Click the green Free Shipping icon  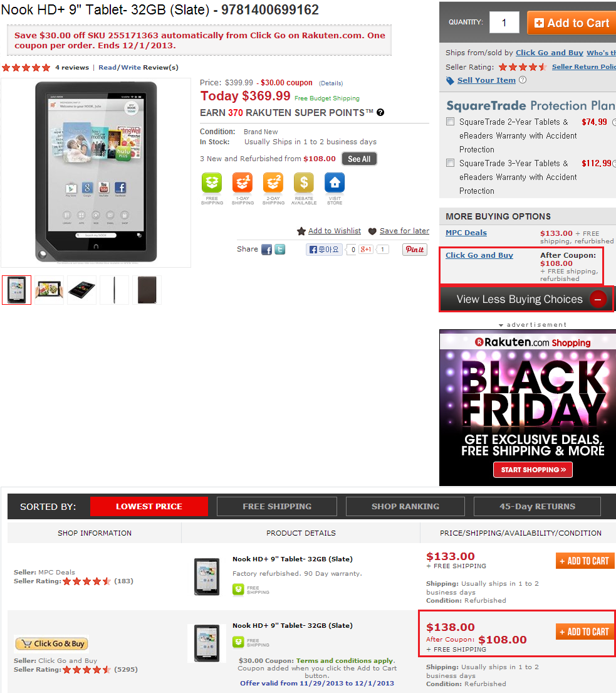tap(212, 183)
